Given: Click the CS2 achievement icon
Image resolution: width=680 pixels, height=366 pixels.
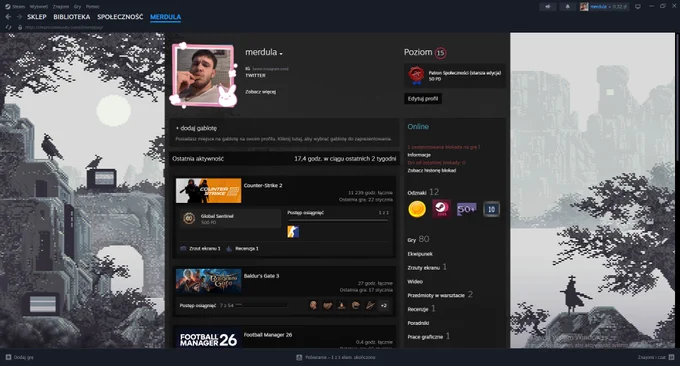Looking at the screenshot, I should tap(293, 232).
